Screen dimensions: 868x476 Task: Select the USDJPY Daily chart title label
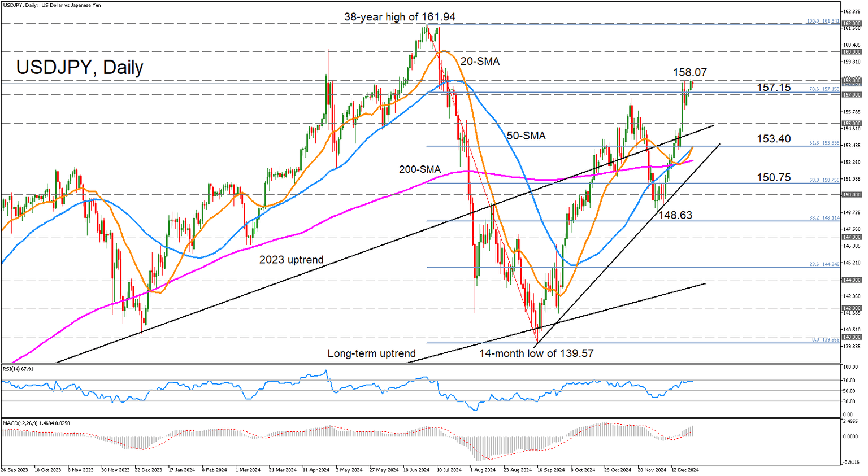(x=79, y=67)
